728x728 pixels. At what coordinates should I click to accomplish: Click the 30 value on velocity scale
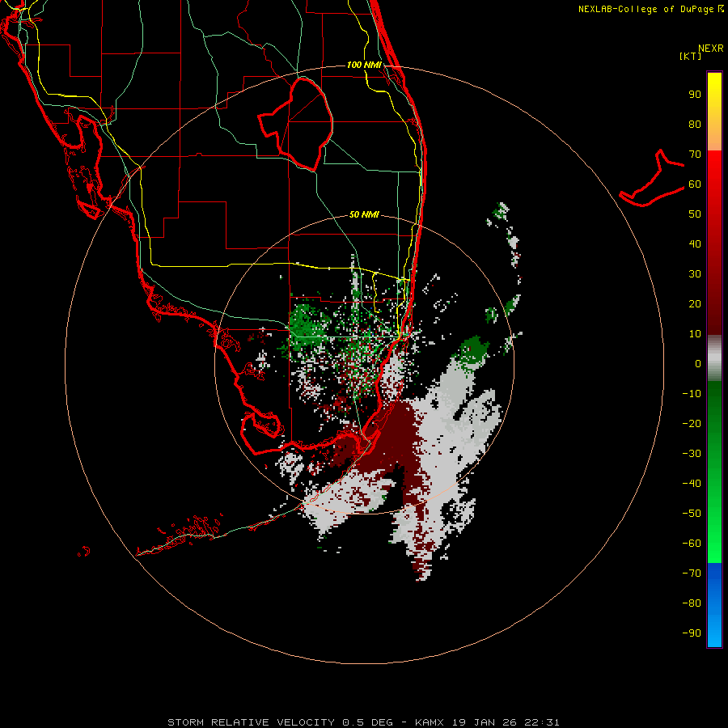[x=695, y=274]
